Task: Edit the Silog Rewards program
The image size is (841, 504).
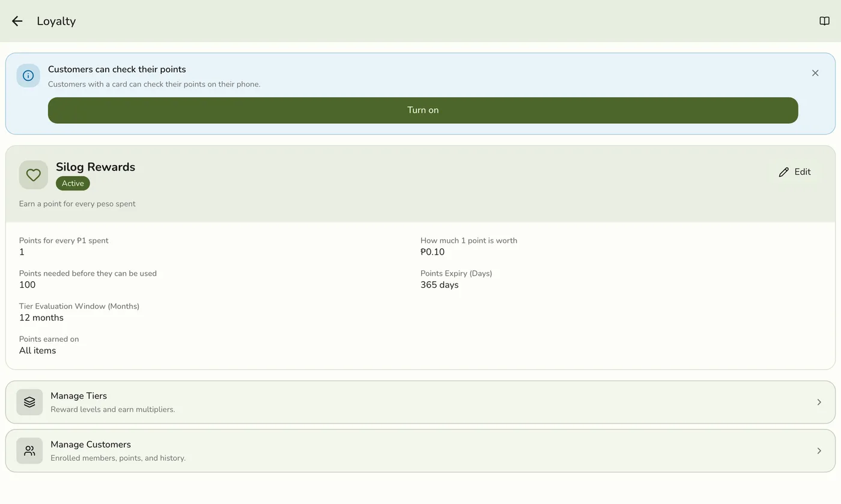Action: (794, 172)
